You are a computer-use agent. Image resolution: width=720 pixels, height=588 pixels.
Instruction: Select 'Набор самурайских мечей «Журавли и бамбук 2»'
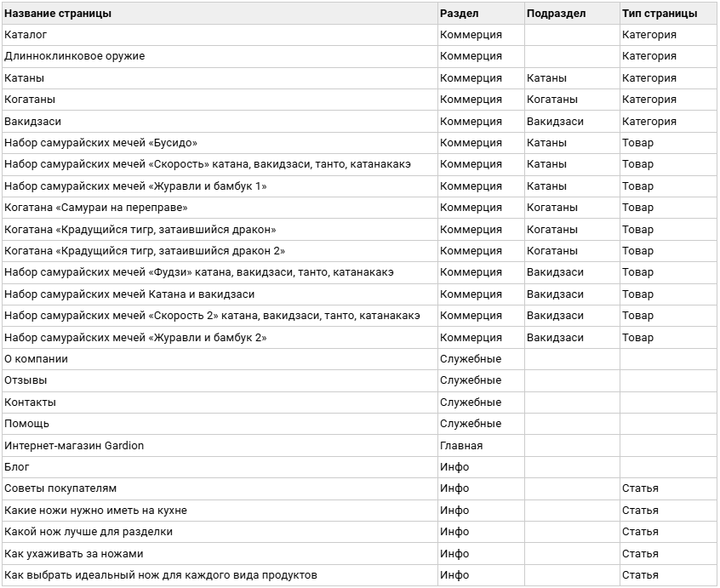click(220, 338)
